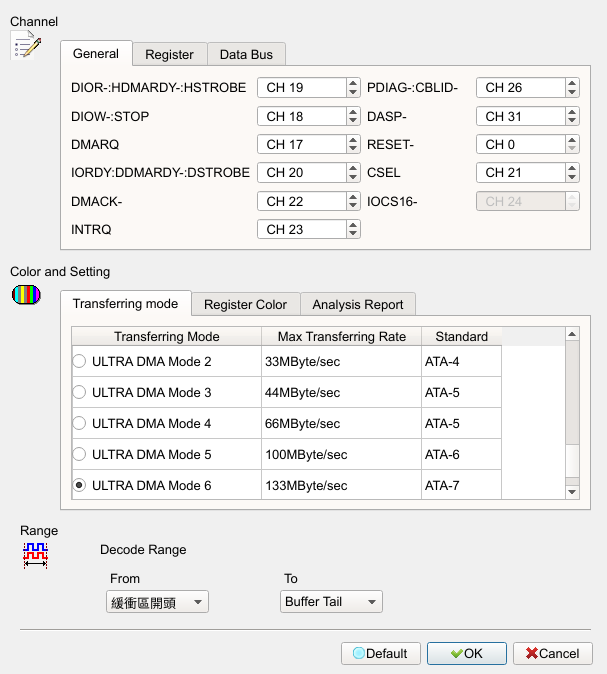
Task: Click the ATA-6 standard cell
Action: (x=461, y=454)
